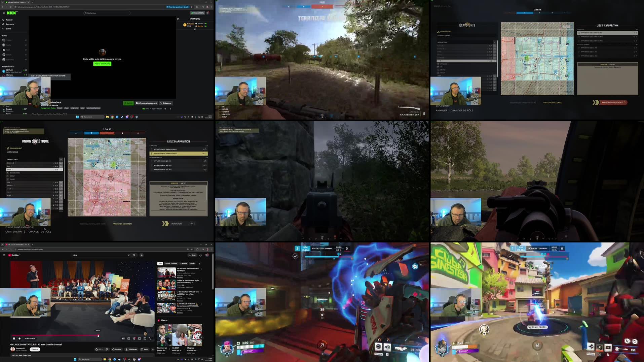The height and width of the screenshot is (362, 644).
Task: Switch to the Tout filter tab on YouTube
Action: click(x=160, y=263)
